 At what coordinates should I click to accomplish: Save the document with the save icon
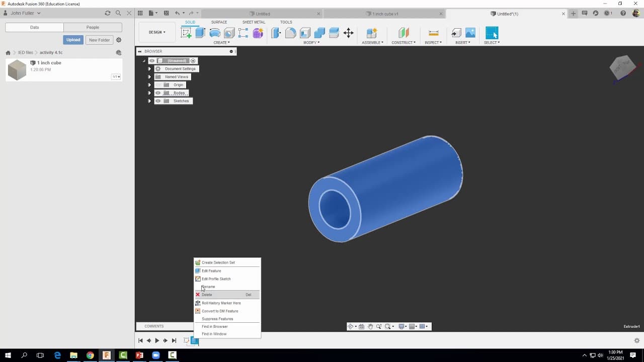point(166,14)
